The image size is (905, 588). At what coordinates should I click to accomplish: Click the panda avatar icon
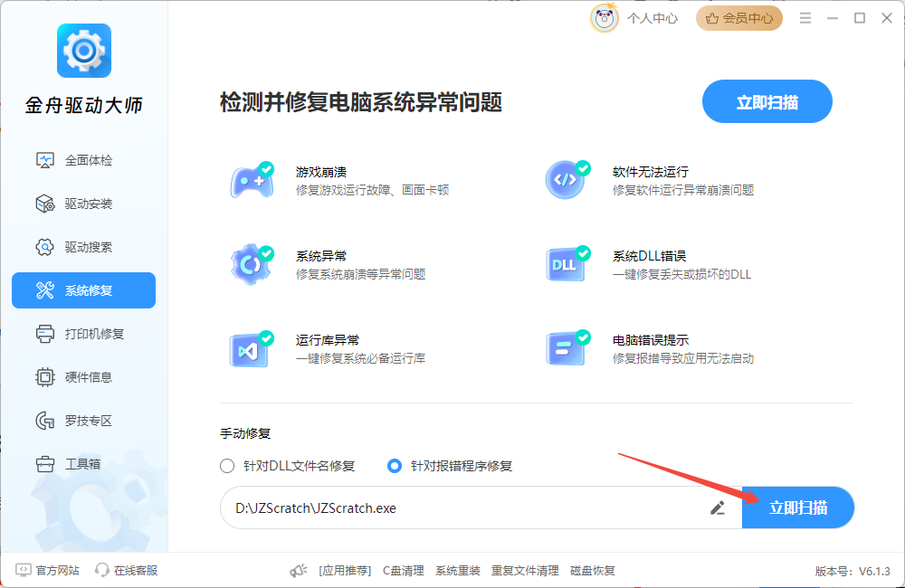coord(605,18)
